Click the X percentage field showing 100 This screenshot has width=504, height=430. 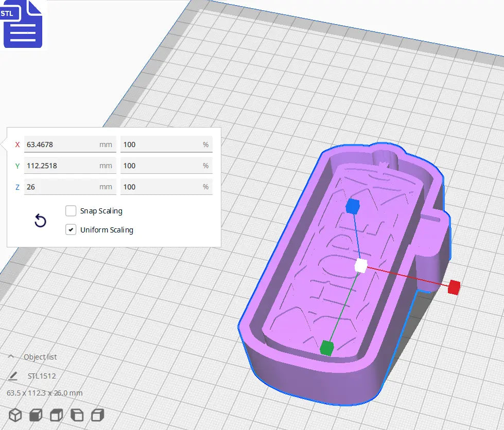(x=166, y=145)
